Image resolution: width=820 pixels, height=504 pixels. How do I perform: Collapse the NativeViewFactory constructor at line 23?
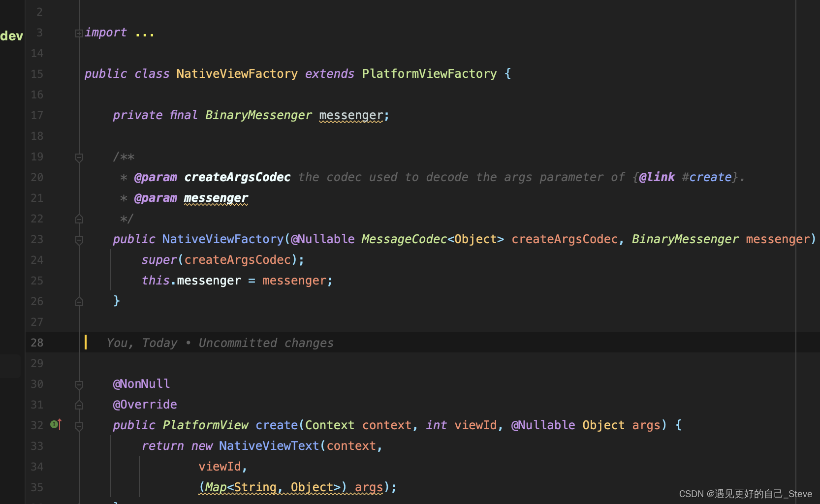point(79,240)
